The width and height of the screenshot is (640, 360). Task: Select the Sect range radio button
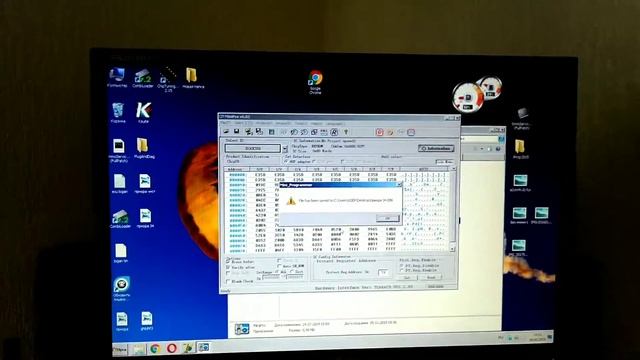292,272
